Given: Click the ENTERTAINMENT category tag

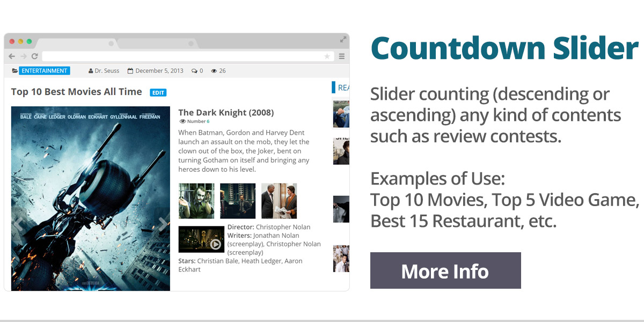Looking at the screenshot, I should tap(45, 71).
